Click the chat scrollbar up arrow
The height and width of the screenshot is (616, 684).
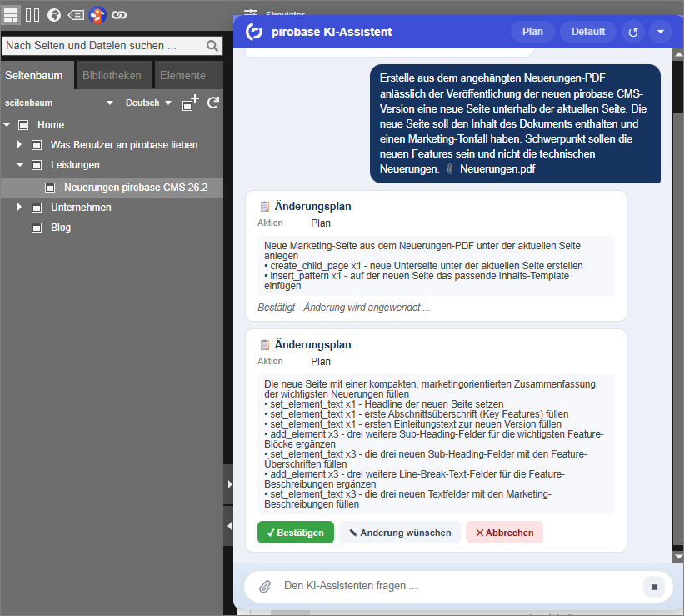[678, 54]
